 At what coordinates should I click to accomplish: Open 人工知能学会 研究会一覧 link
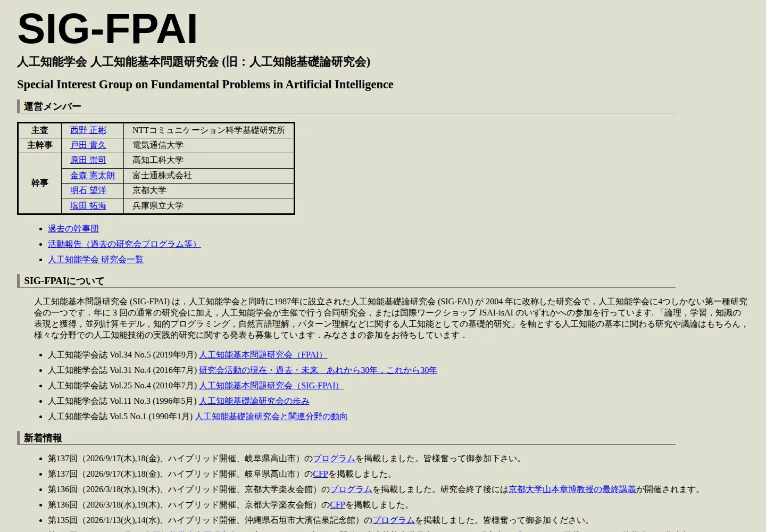(96, 260)
